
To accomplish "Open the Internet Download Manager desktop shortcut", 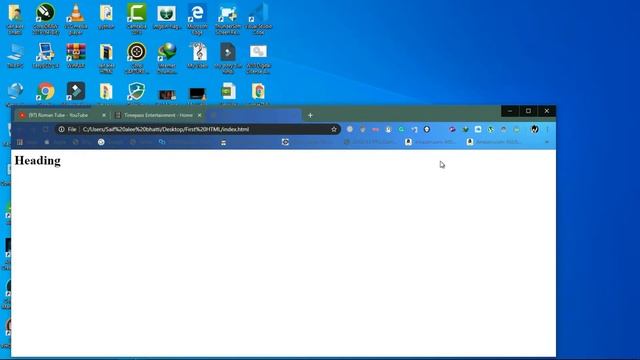I will coord(167,58).
